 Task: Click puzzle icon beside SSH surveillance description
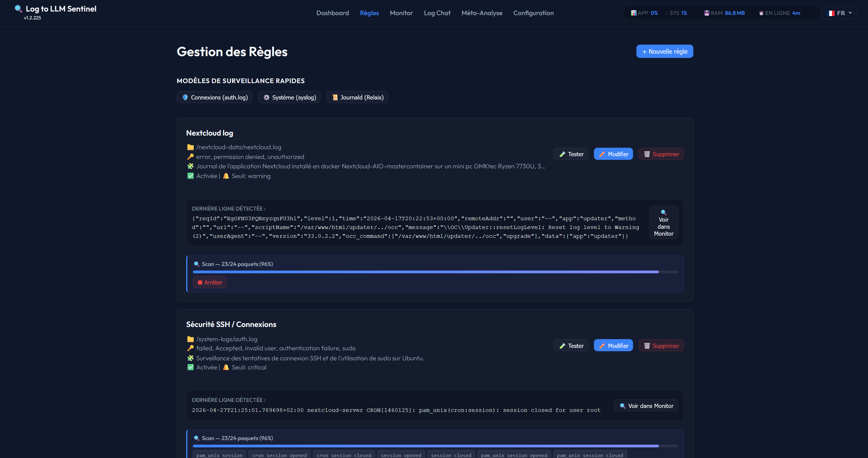(190, 358)
